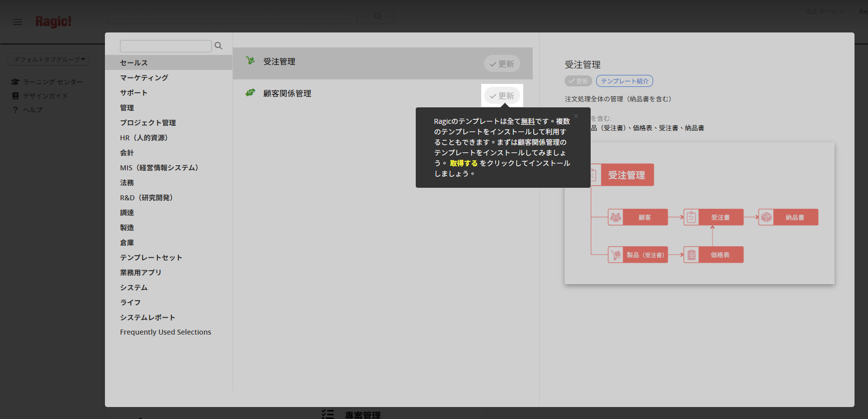Select the 受注管理 template row
The height and width of the screenshot is (419, 868).
click(x=383, y=63)
